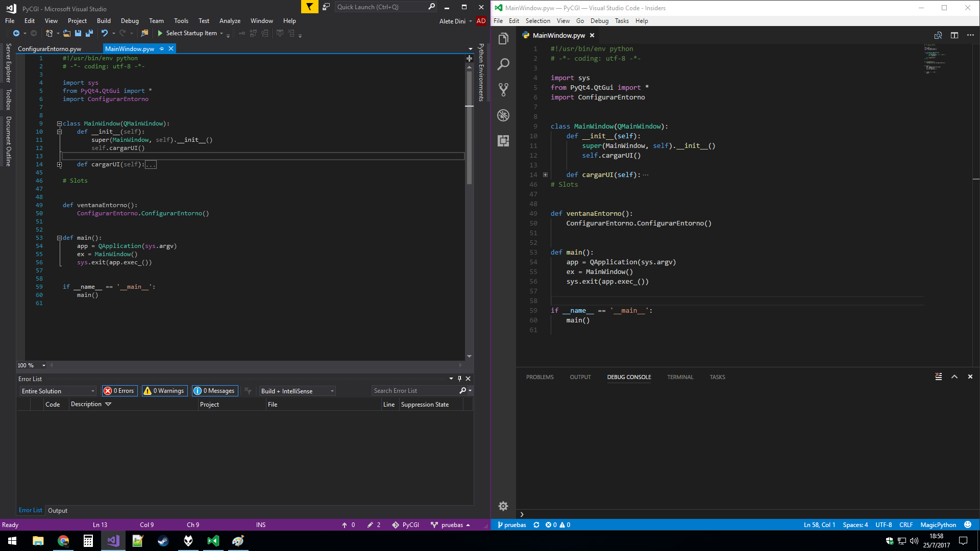This screenshot has width=980, height=551.
Task: Switch to Output tab at bottom
Action: point(57,511)
